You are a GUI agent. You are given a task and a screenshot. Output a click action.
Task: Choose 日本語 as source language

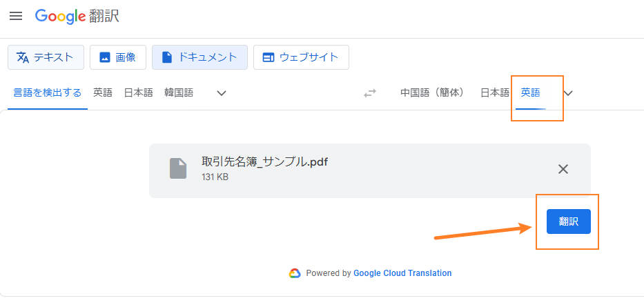pos(139,92)
